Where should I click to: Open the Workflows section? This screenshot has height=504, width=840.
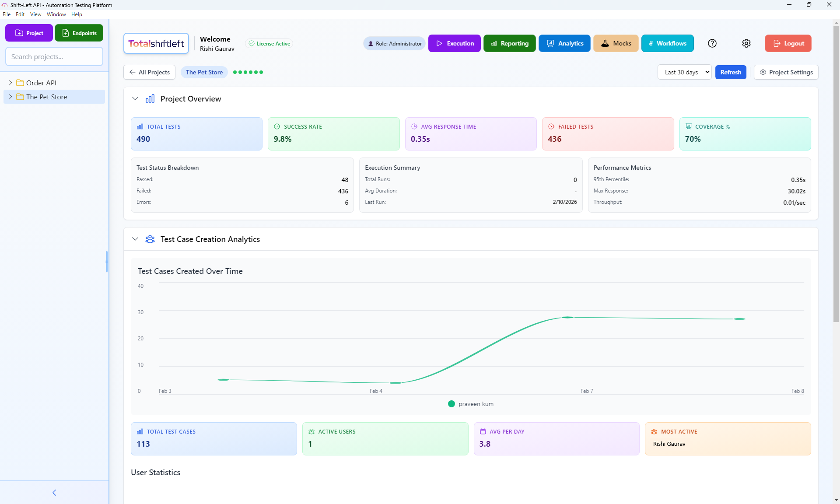click(667, 43)
